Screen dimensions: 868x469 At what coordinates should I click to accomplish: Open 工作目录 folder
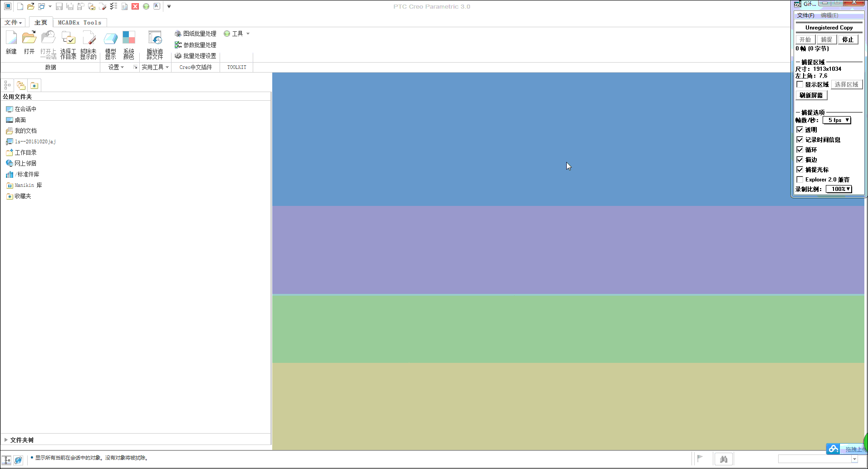pyautogui.click(x=21, y=152)
